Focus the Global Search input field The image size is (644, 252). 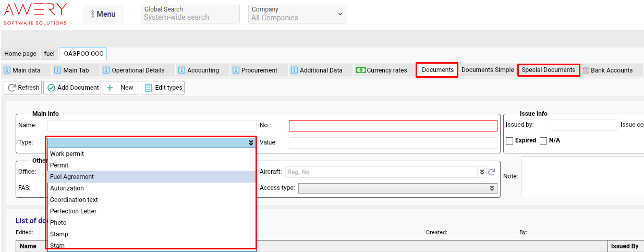(x=190, y=17)
